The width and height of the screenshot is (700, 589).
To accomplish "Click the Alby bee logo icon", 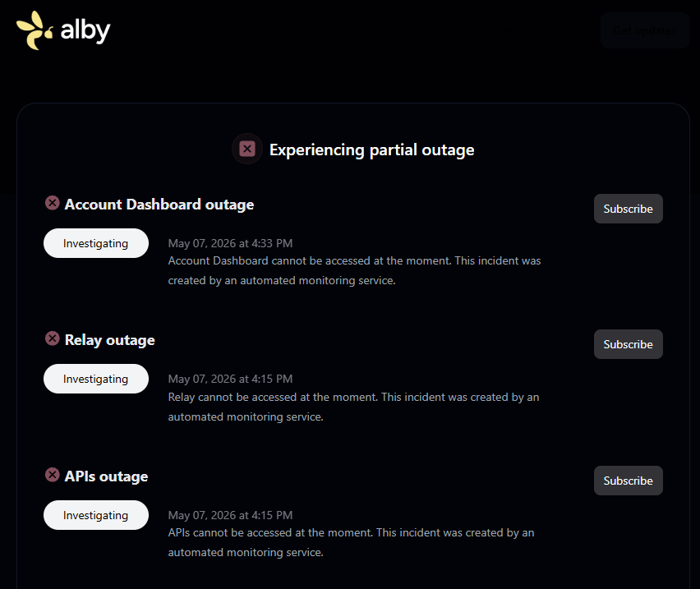I will click(35, 30).
